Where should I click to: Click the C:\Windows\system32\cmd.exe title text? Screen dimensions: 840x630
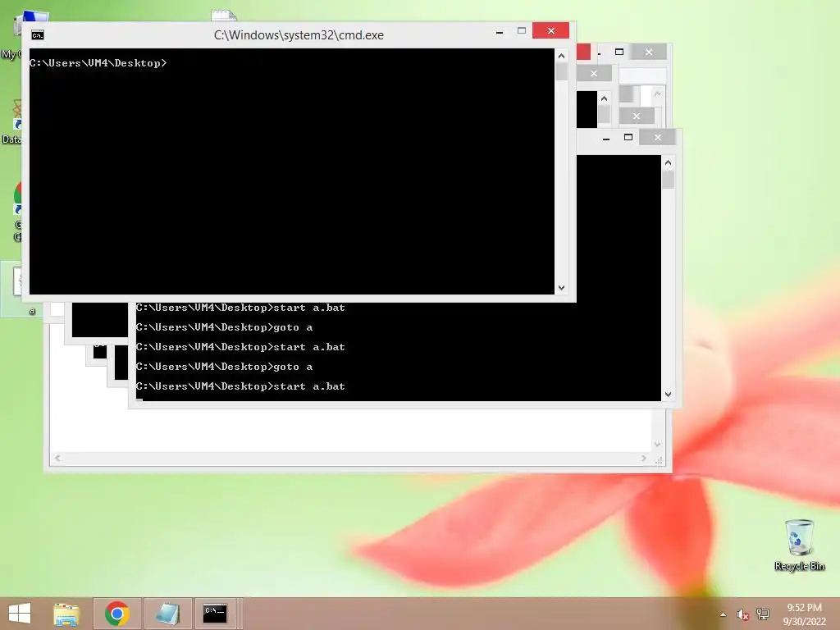(299, 35)
